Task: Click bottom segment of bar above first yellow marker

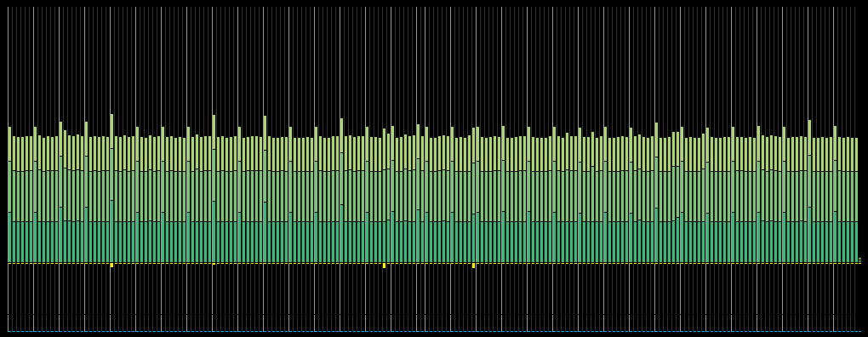Action: [111, 231]
